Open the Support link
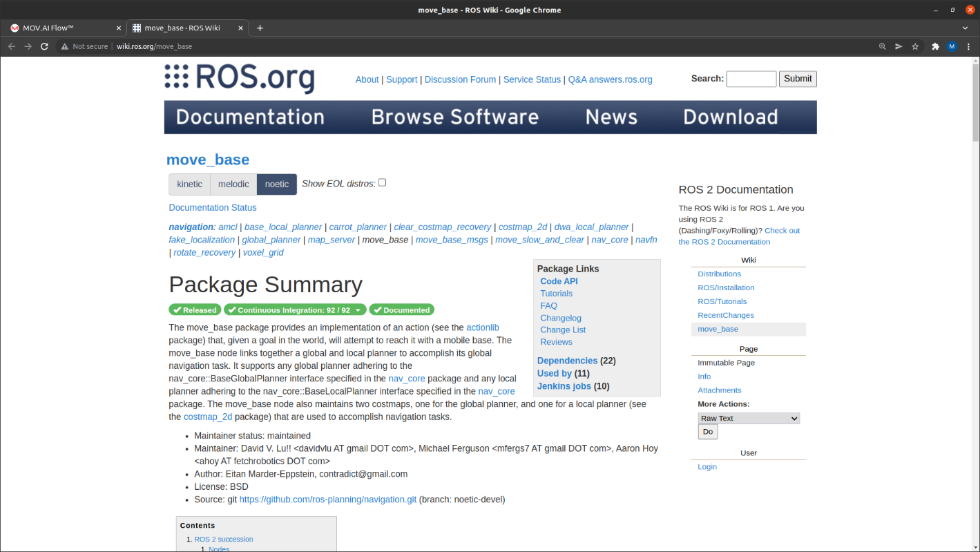The width and height of the screenshot is (980, 552). [402, 79]
